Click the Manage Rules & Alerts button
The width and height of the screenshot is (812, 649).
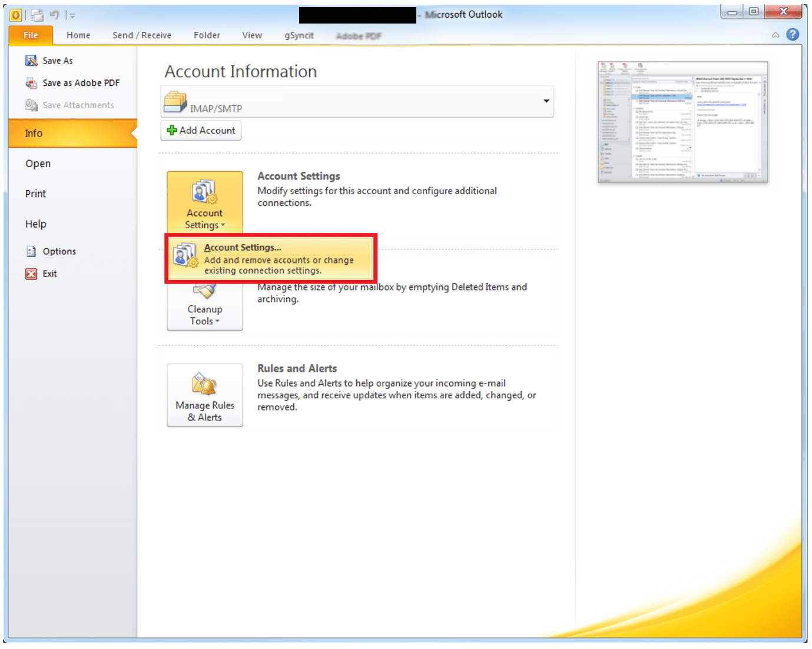(205, 395)
